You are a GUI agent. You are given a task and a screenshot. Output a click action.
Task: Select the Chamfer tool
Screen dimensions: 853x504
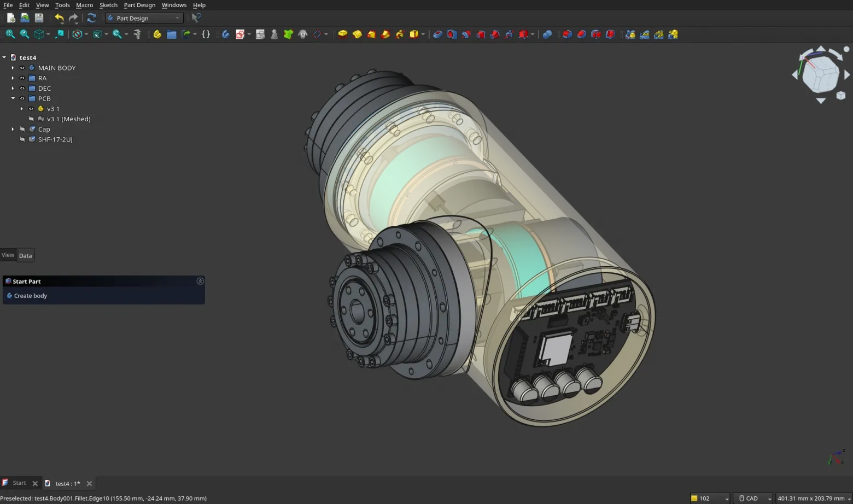point(581,34)
